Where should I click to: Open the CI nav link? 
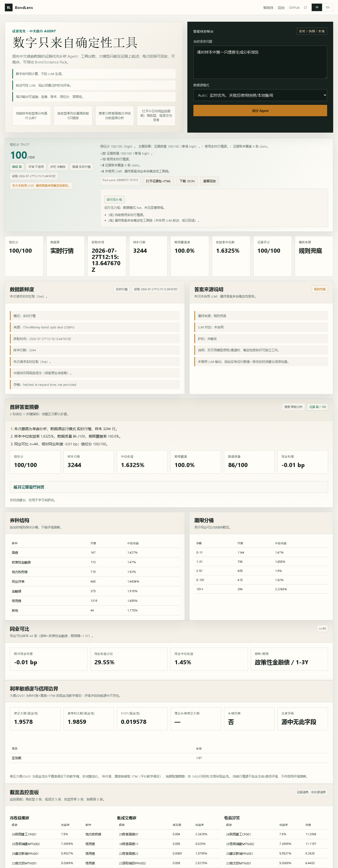click(305, 7)
